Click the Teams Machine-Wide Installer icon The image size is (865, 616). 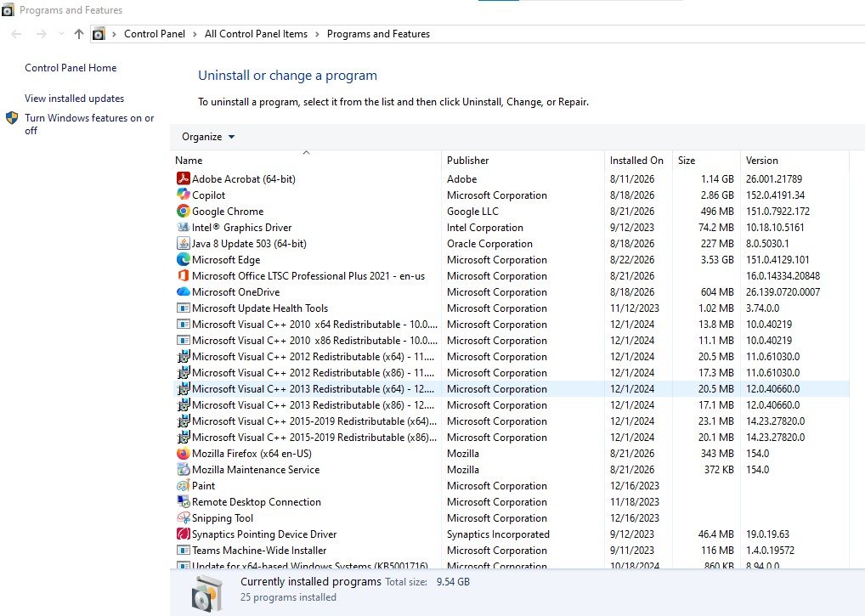tap(184, 550)
